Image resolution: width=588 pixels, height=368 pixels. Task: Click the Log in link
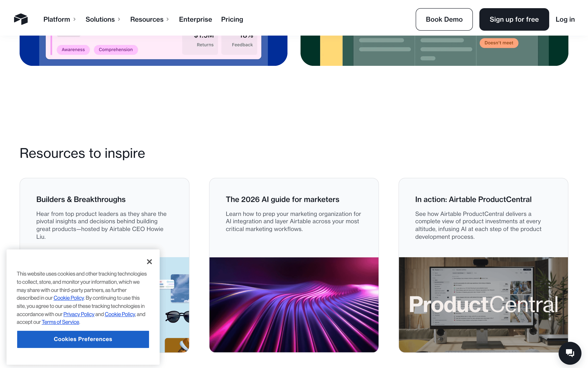(565, 19)
